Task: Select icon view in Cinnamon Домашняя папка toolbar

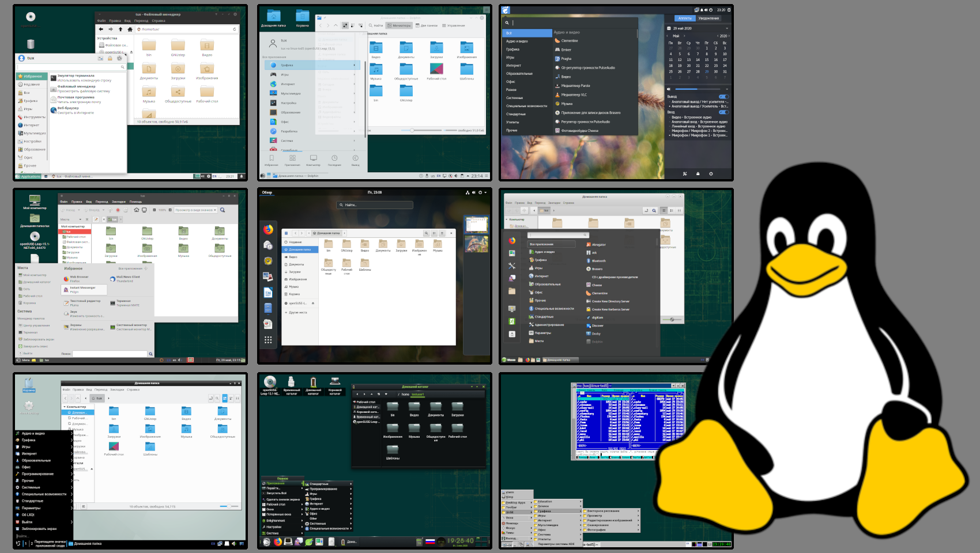Action: point(664,210)
